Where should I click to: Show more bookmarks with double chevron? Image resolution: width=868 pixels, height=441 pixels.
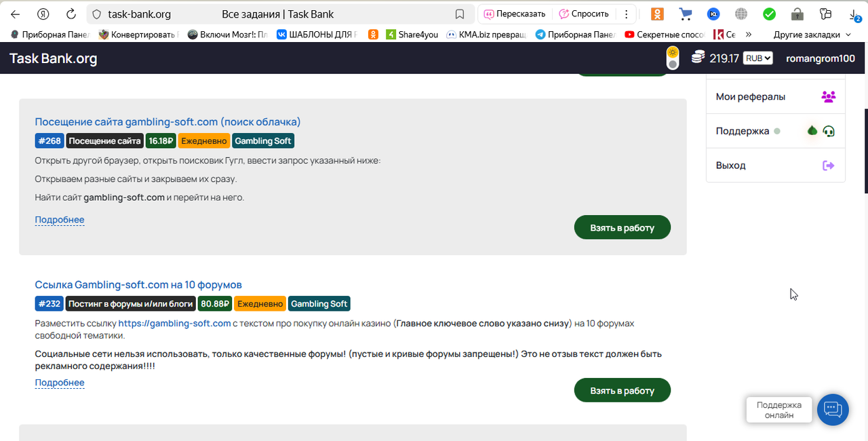click(748, 35)
